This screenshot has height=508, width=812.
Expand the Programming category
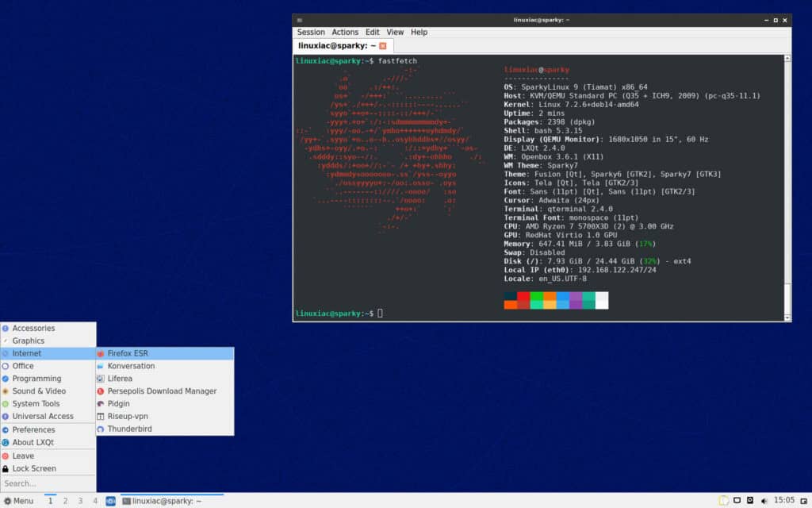coord(48,379)
